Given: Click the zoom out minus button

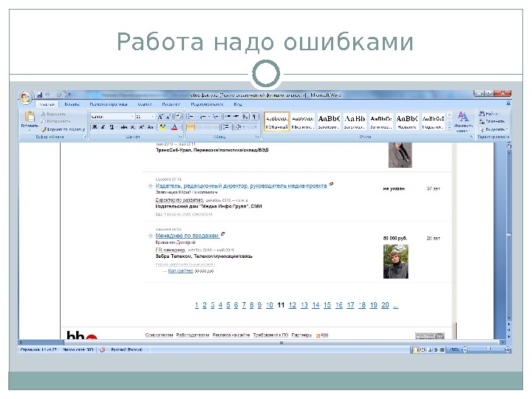Looking at the screenshot, I should (x=465, y=349).
